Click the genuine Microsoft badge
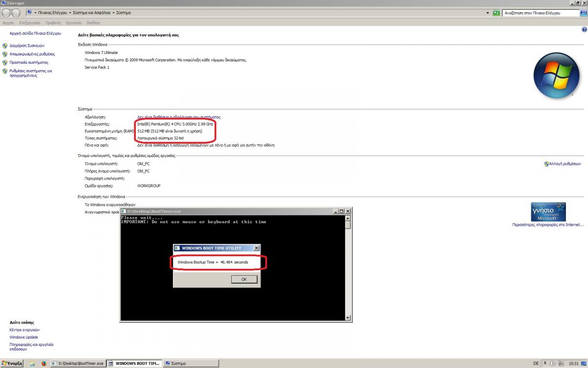This screenshot has width=588, height=368. (549, 212)
